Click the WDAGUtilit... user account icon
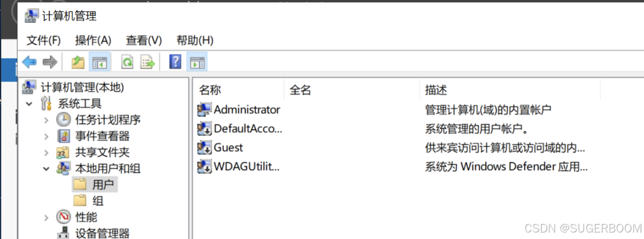This screenshot has height=239, width=644. point(204,166)
